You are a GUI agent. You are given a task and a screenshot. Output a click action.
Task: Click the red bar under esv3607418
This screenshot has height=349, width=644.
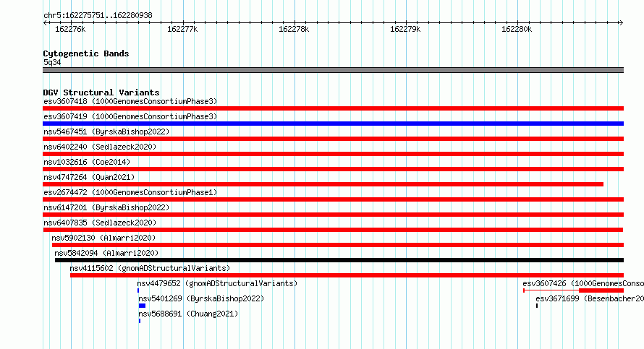(x=333, y=108)
